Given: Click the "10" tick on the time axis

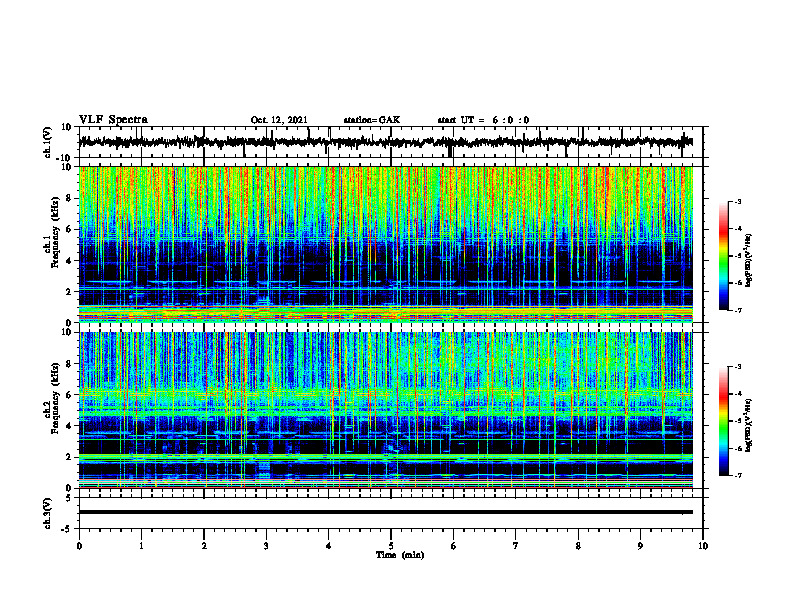Looking at the screenshot, I should tap(703, 546).
